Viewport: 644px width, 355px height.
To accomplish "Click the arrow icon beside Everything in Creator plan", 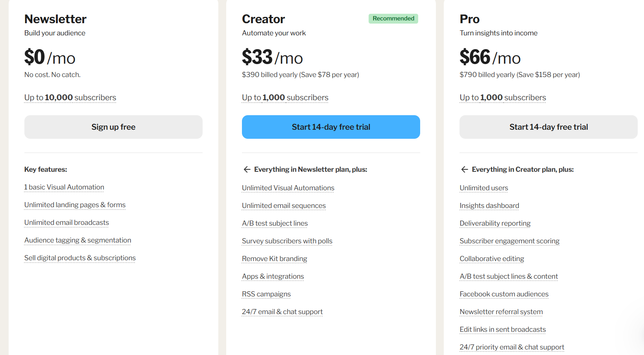I will click(x=464, y=169).
